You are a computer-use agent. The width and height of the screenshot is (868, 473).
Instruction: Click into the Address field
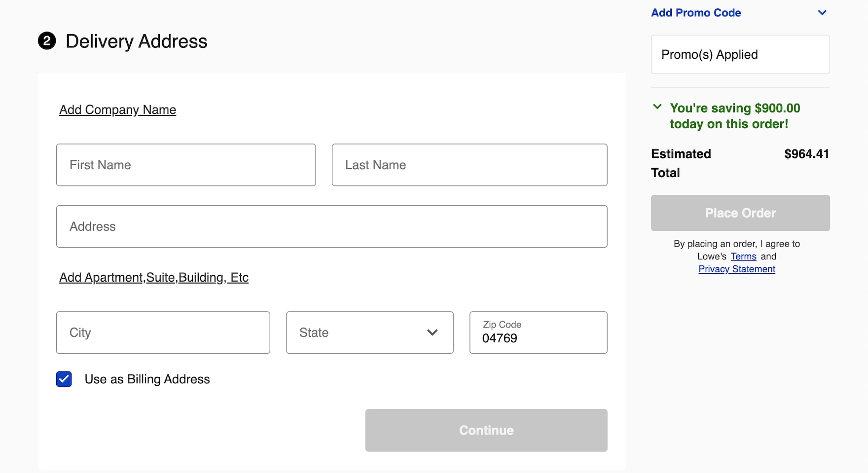coord(331,226)
